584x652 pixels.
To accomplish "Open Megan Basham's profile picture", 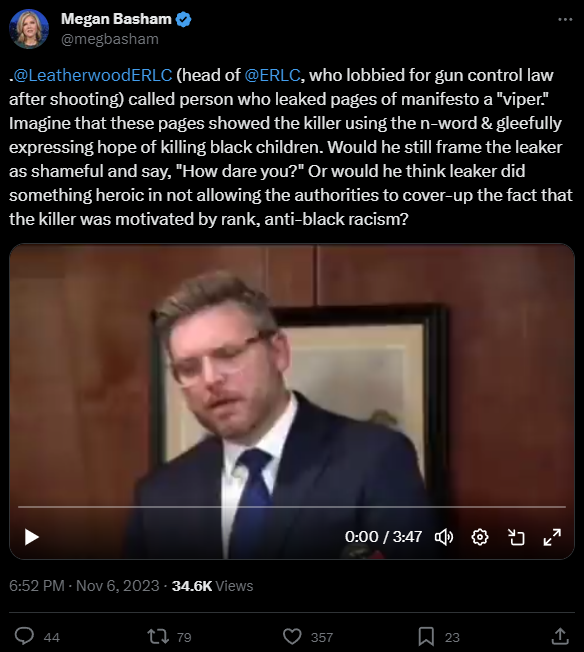I will (x=29, y=29).
